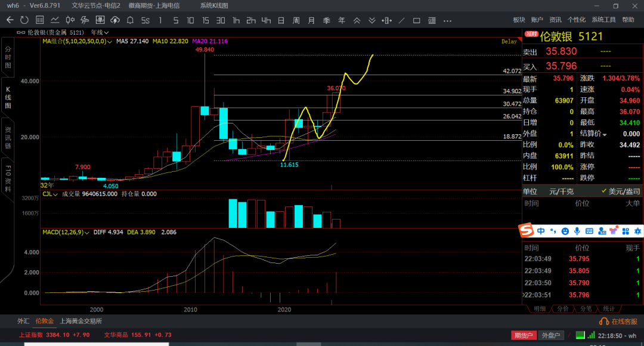Toggle the 外盘户 account button
Viewport: 644px width, 346px height.
[x=551, y=335]
